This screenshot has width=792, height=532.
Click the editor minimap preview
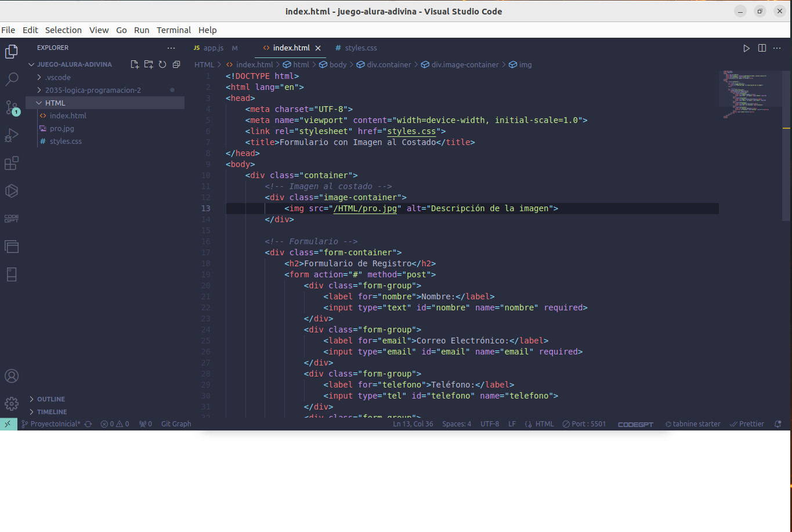pos(750,94)
